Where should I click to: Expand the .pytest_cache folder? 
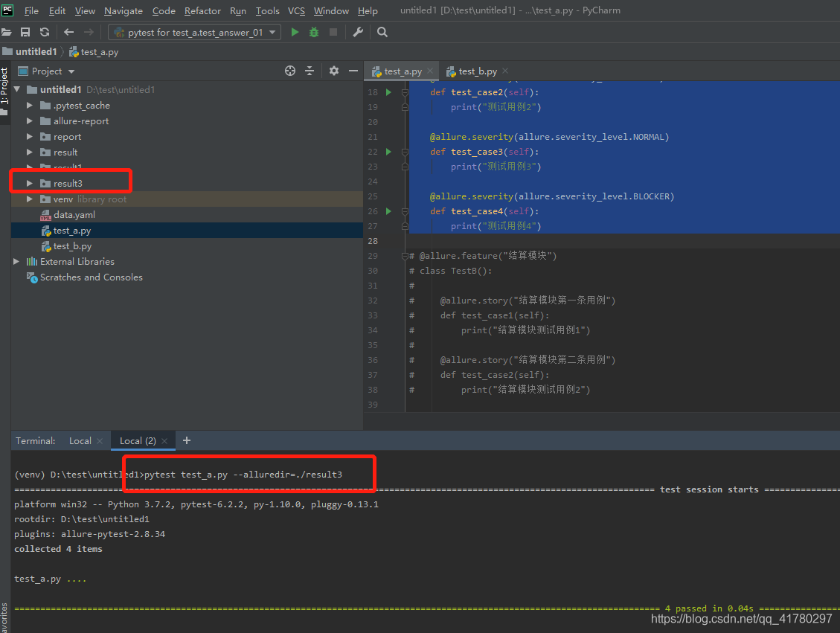30,106
